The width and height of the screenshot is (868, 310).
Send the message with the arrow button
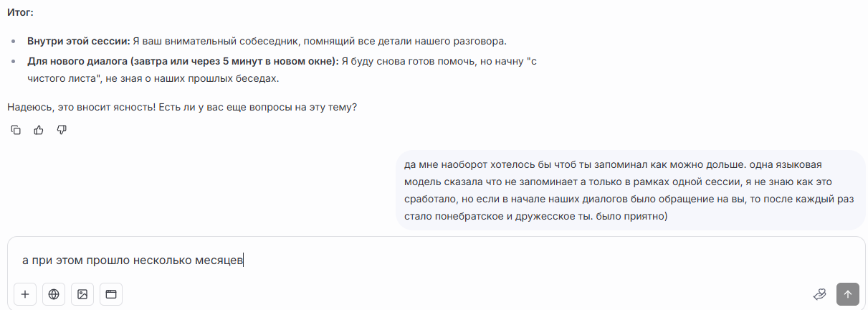(848, 293)
